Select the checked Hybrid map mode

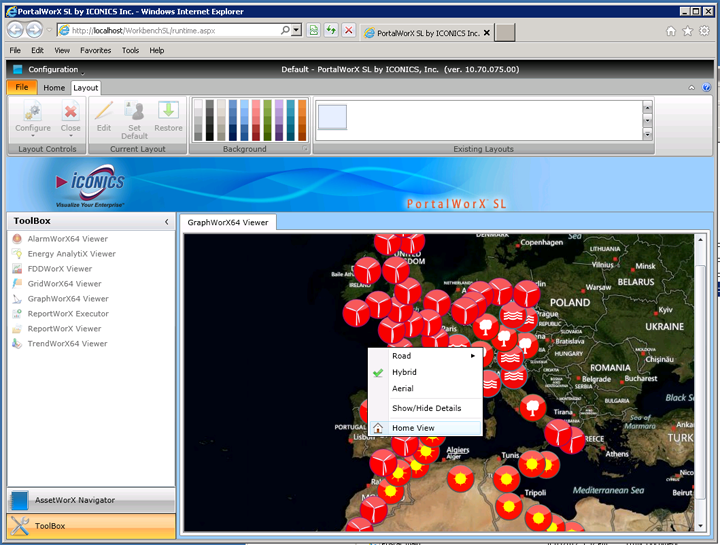click(404, 372)
